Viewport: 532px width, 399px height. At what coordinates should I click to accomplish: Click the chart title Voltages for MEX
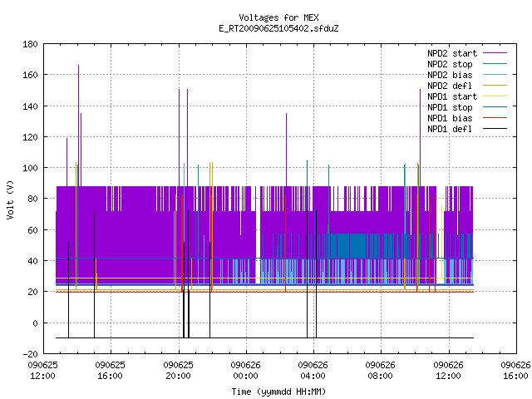coord(278,17)
